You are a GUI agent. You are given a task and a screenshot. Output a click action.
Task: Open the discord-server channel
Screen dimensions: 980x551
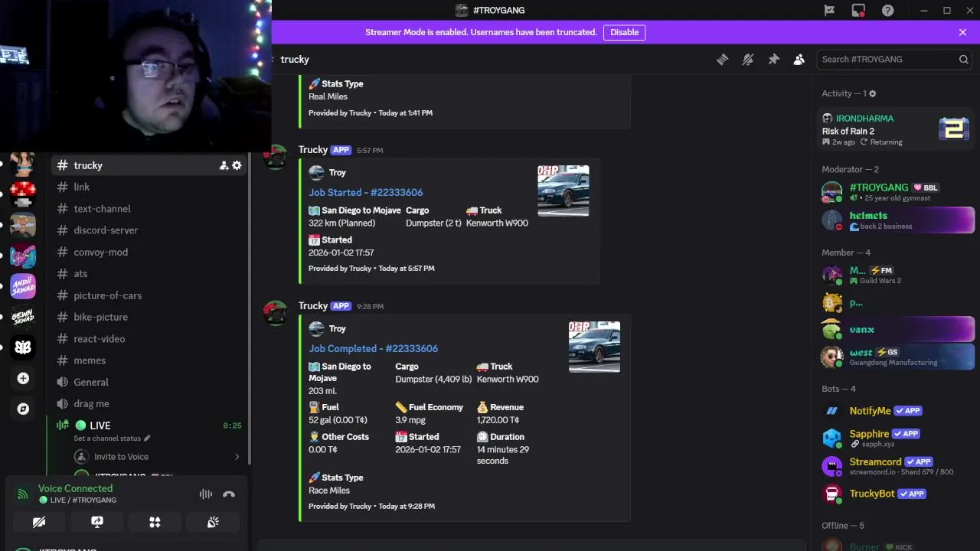[x=149, y=230]
